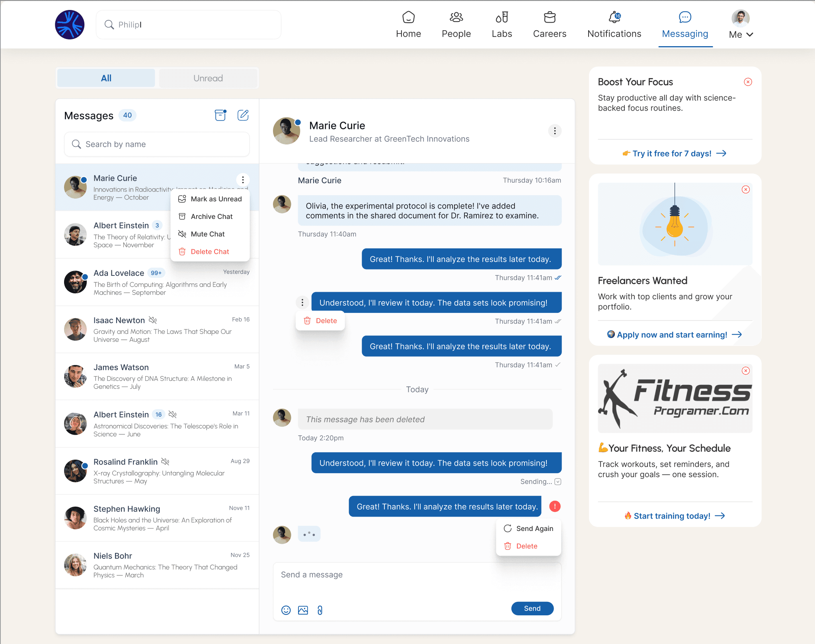The image size is (815, 644).
Task: Click the Sending status dropdown icon
Action: pyautogui.click(x=558, y=482)
